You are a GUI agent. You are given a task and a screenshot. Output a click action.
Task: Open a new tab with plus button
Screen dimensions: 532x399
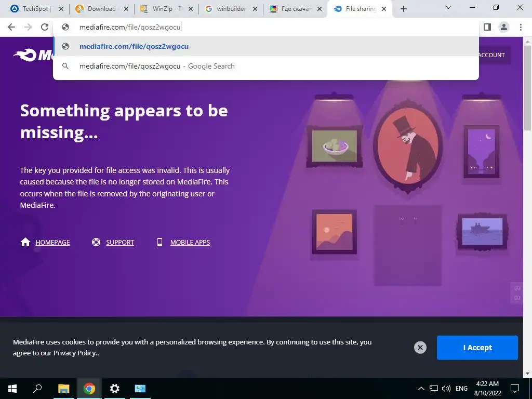pos(403,9)
